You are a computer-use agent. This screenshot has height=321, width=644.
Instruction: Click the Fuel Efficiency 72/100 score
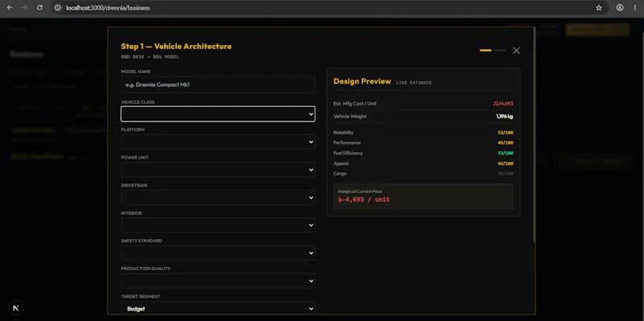[506, 153]
